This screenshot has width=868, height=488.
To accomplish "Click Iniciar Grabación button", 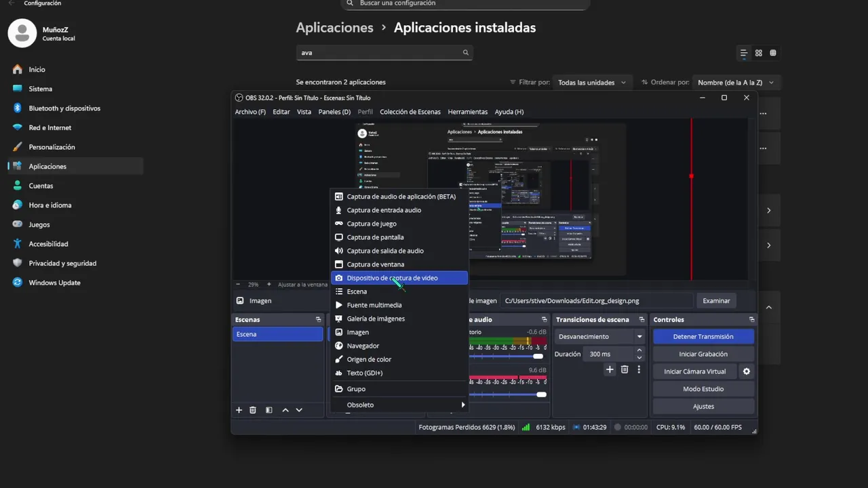I will [703, 354].
